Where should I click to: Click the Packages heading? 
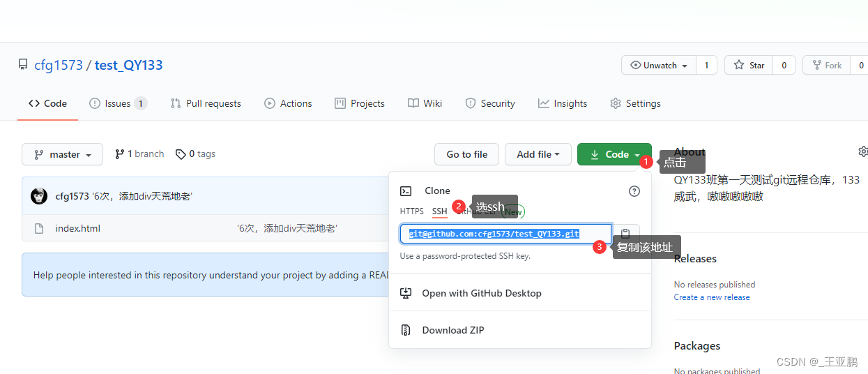point(697,345)
